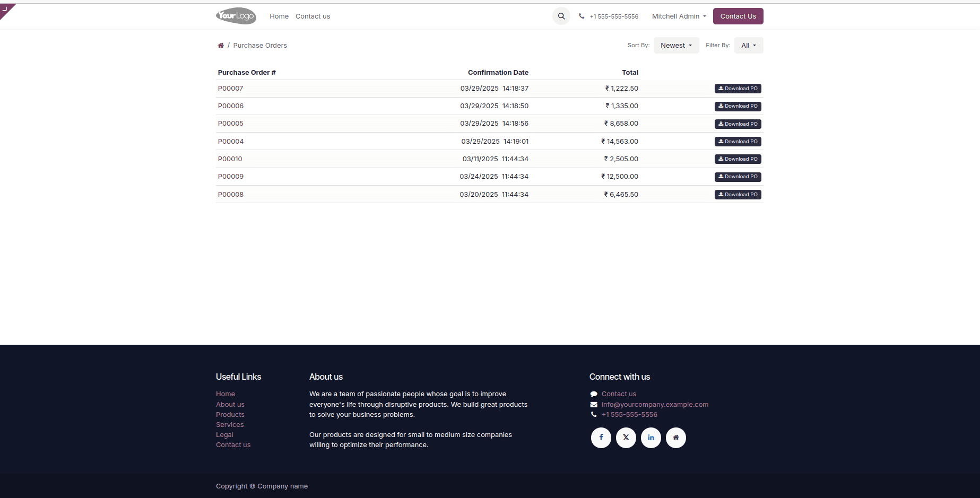Open purchase order P00006
Screen dimensions: 980x498
click(x=230, y=106)
